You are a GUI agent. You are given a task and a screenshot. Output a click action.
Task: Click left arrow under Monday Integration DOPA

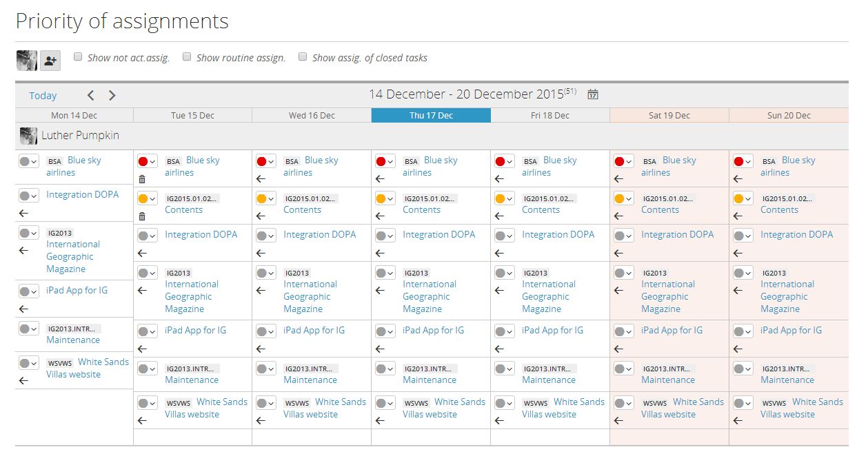coord(23,214)
